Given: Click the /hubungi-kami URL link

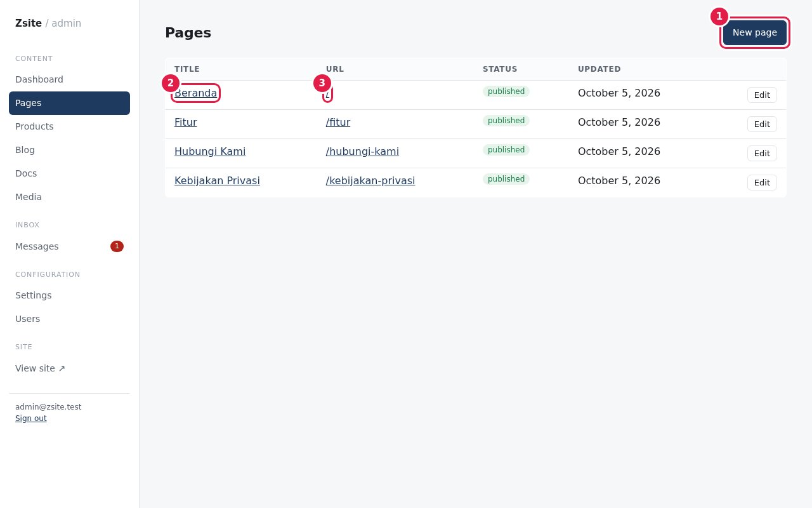Looking at the screenshot, I should tap(362, 152).
